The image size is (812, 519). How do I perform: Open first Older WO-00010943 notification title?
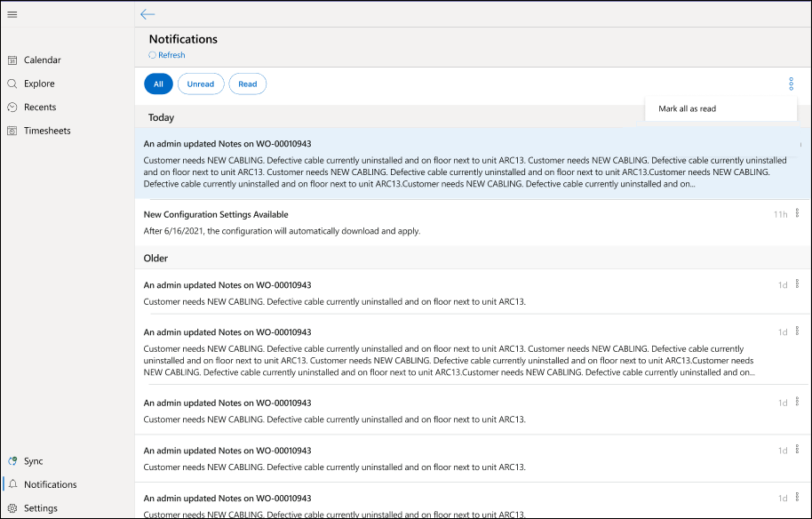(227, 285)
